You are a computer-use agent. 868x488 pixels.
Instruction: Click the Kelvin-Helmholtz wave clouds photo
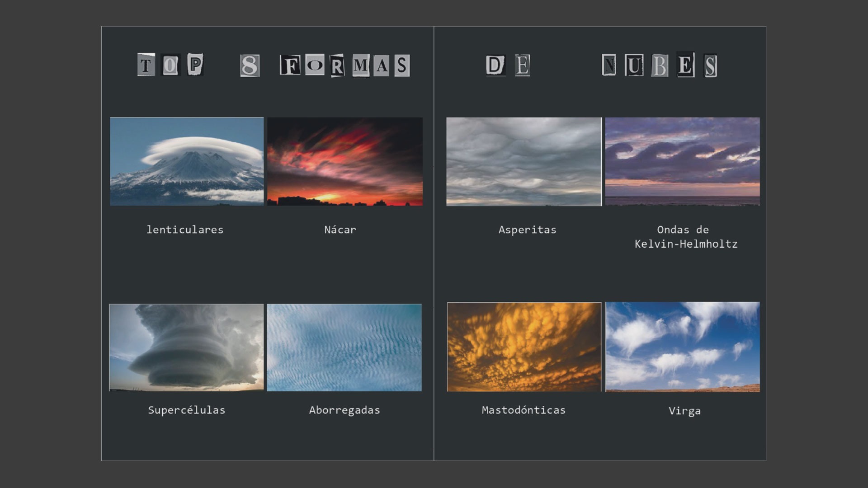tap(682, 161)
